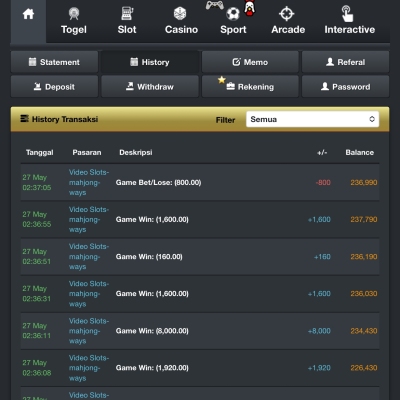Click the dropdown arrows in the Filter box

(x=372, y=119)
